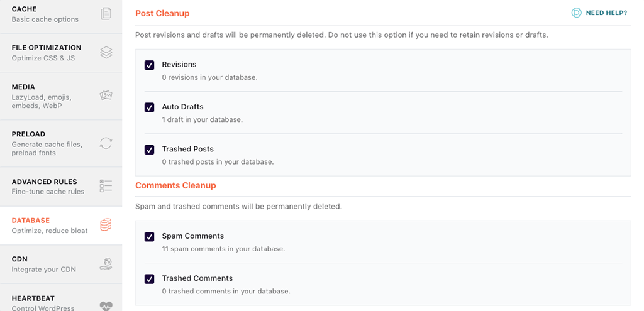This screenshot has height=311, width=644.
Task: Click the Media images icon
Action: coord(106,95)
